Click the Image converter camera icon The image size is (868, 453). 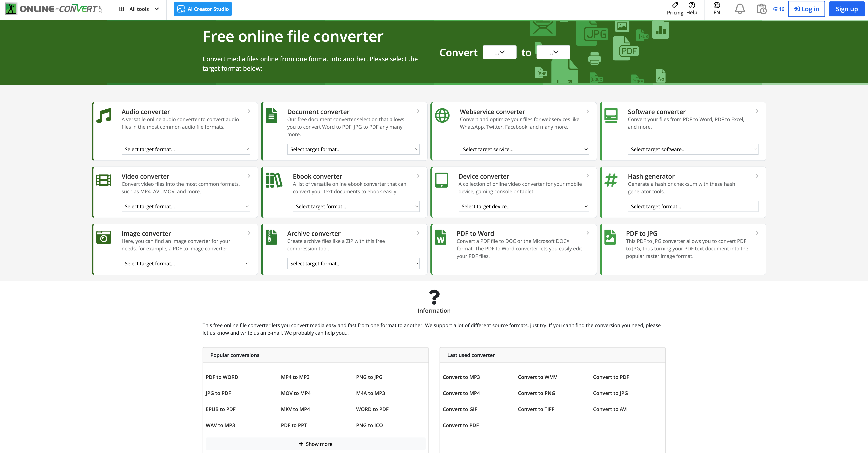tap(104, 237)
